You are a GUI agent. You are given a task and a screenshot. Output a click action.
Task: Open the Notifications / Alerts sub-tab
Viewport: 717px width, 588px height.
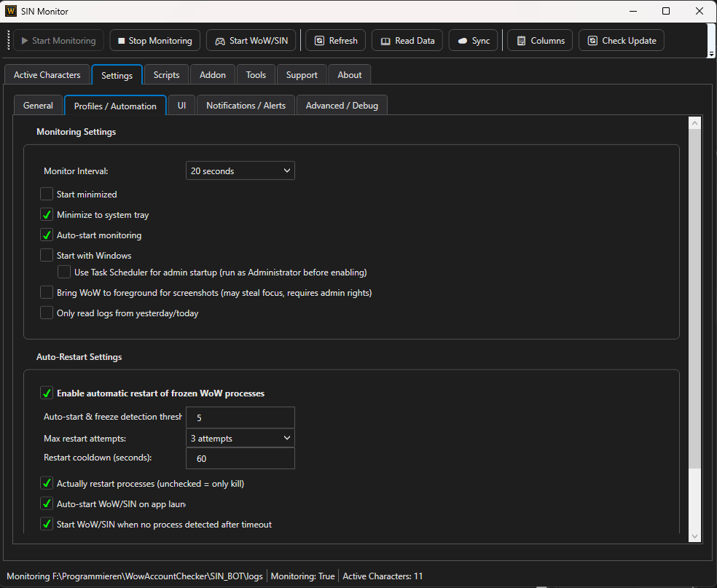pos(246,106)
